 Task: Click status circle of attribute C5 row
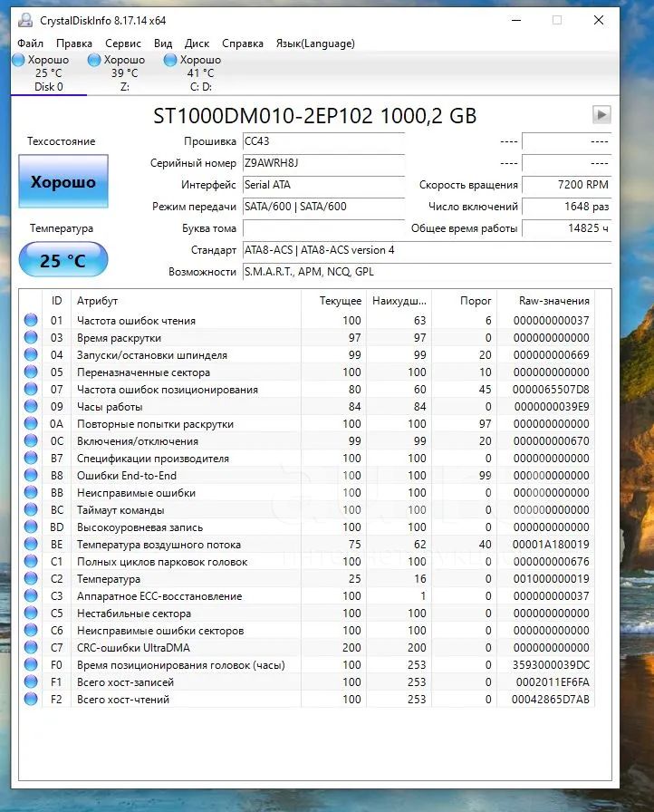(x=31, y=613)
